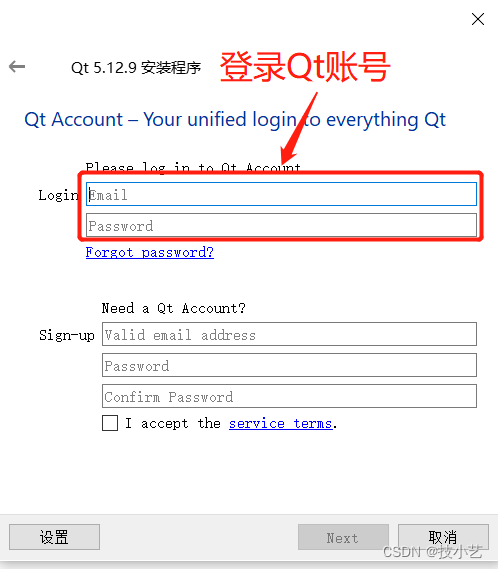Click the Qt Account unified login heading
Image resolution: width=498 pixels, height=569 pixels.
click(x=235, y=120)
